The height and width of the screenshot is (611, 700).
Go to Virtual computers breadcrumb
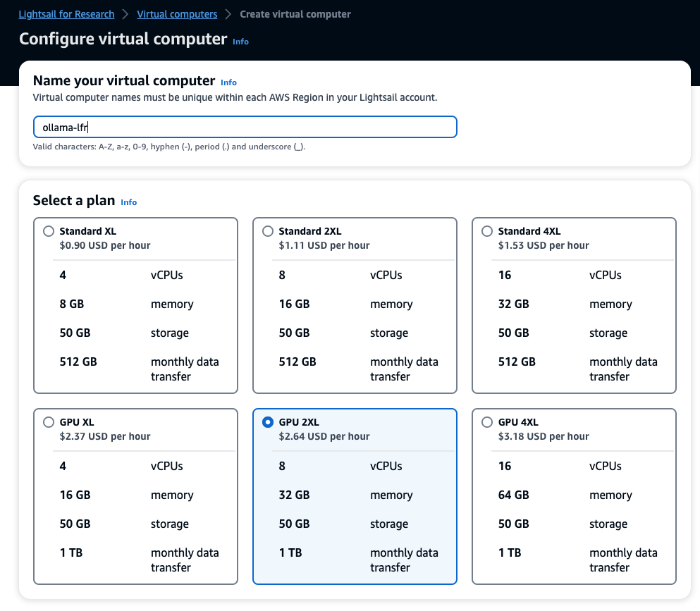(x=177, y=14)
